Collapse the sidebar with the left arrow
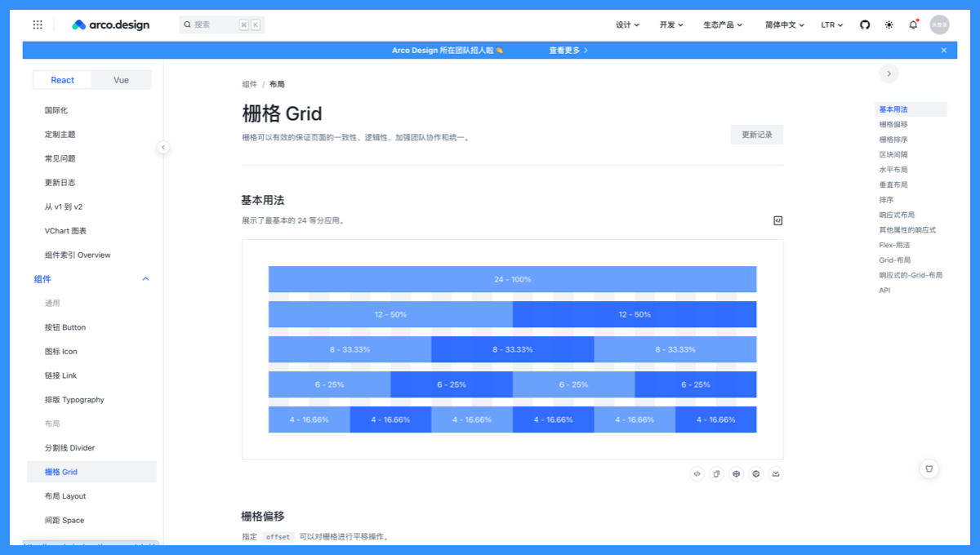Screen dimensions: 980x555 163,147
